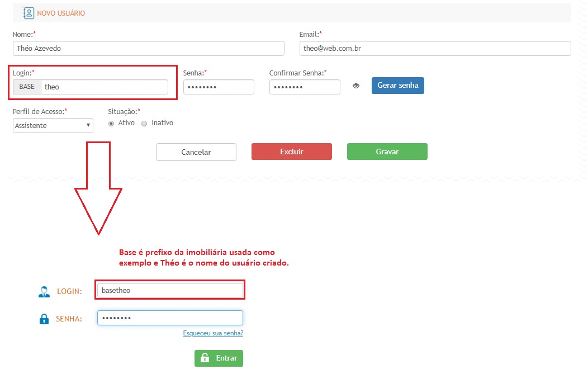Select the Ativo radio button

[111, 123]
